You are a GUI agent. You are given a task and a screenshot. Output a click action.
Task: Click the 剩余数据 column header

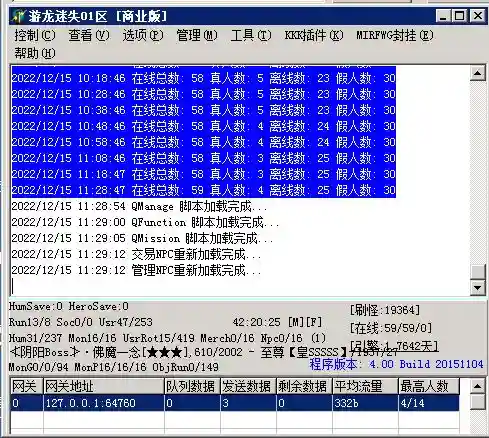point(304,386)
